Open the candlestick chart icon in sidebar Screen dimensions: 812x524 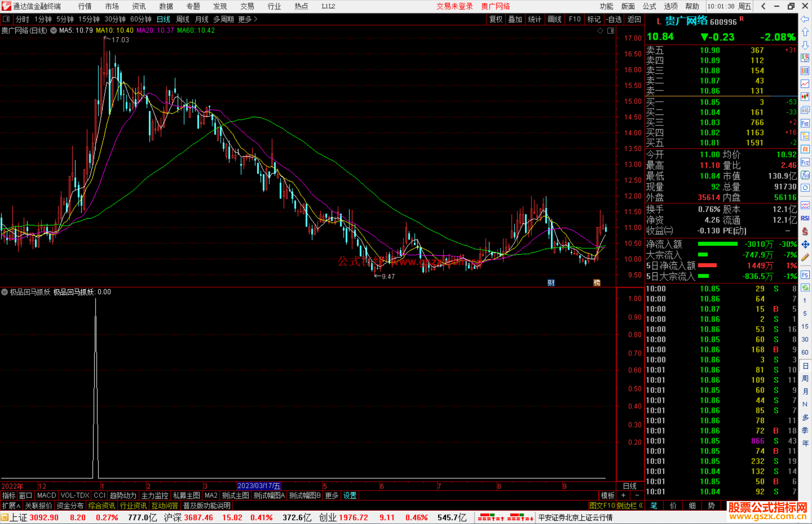pos(805,97)
